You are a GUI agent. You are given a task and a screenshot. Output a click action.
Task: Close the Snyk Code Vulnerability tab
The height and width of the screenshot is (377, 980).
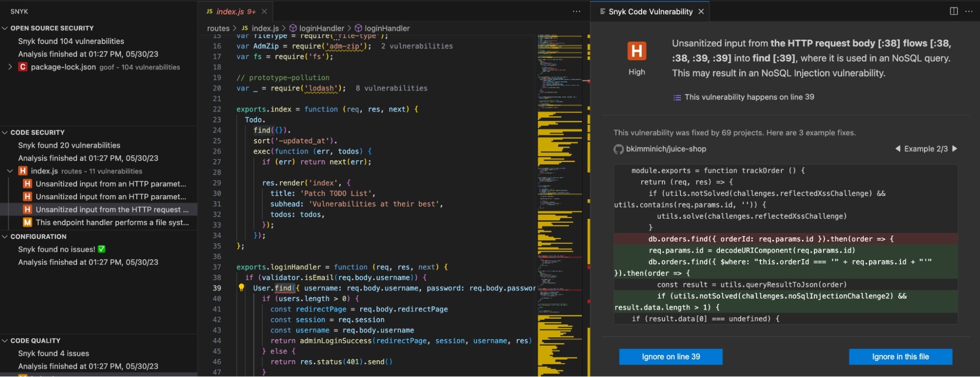tap(701, 11)
